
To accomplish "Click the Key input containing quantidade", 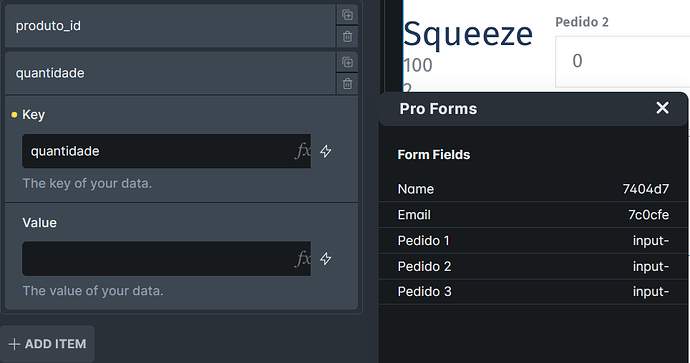I will click(166, 151).
